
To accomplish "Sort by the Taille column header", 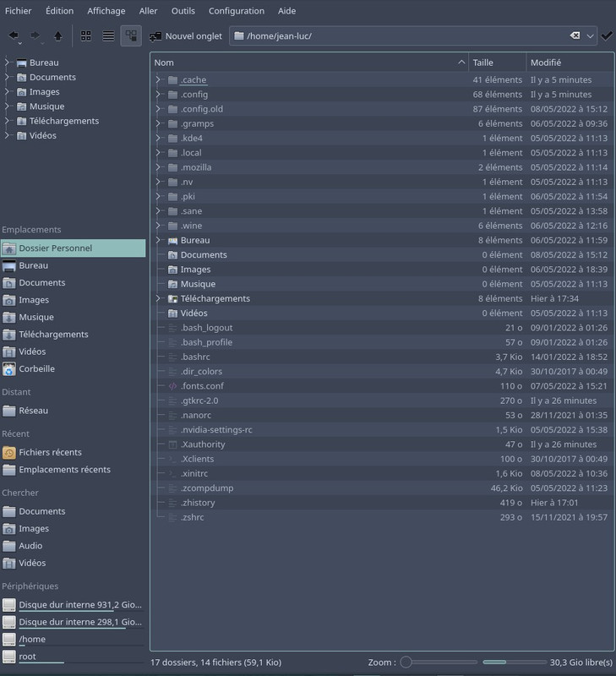I will (x=498, y=63).
